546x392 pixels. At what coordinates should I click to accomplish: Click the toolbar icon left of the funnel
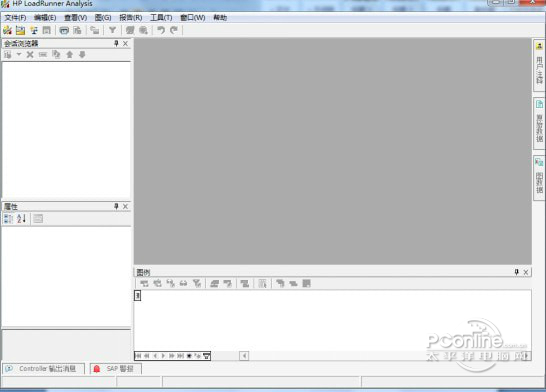pyautogui.click(x=95, y=31)
